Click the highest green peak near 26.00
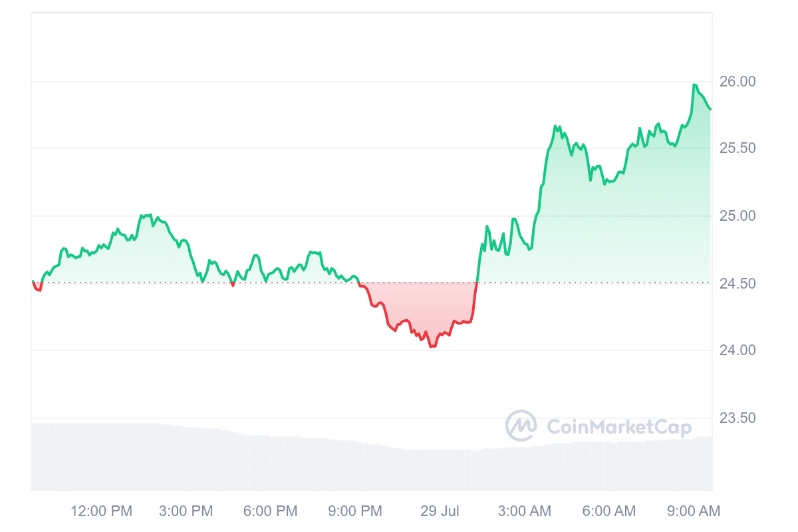Viewport: 798px width, 532px height. [695, 85]
